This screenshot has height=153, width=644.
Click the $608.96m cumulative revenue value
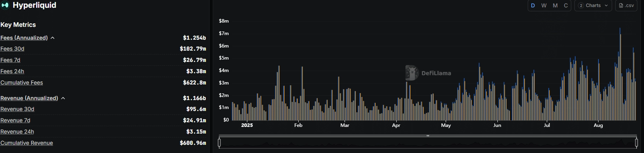coord(193,143)
